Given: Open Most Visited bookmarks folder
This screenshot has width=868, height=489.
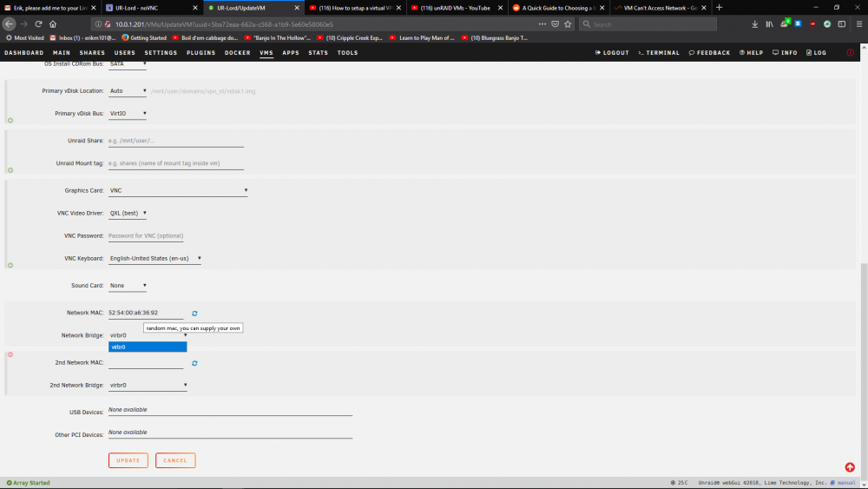Looking at the screenshot, I should coord(24,37).
